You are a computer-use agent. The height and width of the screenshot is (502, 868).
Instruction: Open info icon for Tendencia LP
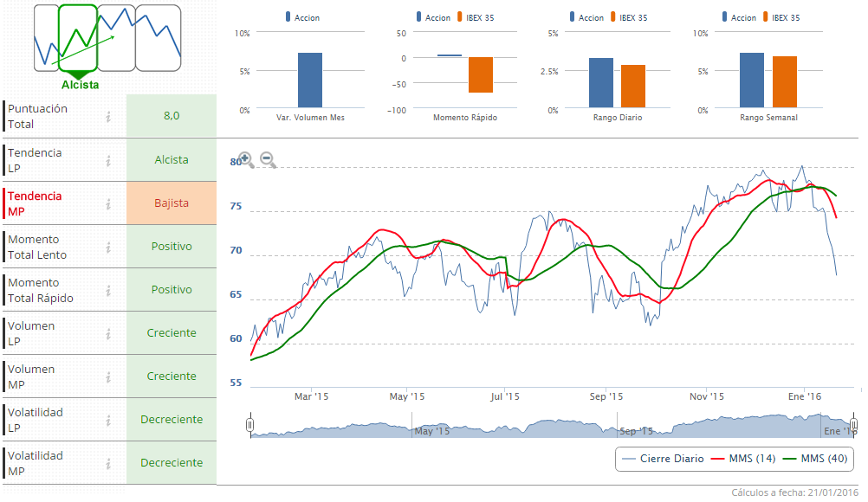pyautogui.click(x=109, y=160)
